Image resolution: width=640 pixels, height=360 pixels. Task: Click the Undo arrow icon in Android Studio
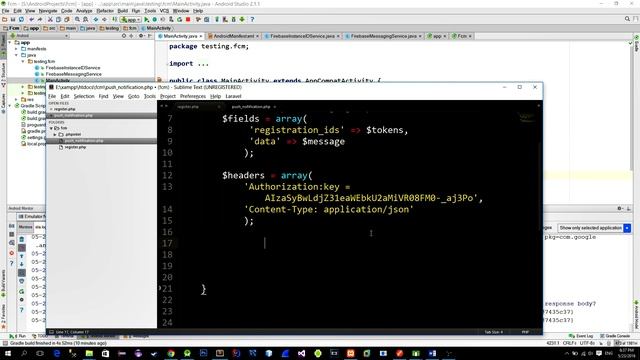click(x=31, y=19)
